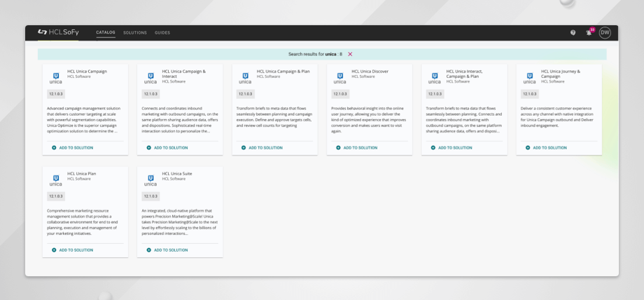Screen dimensions: 644x300
Task: Open the HCL Unica Journey & Campaign title
Action: coord(561,74)
